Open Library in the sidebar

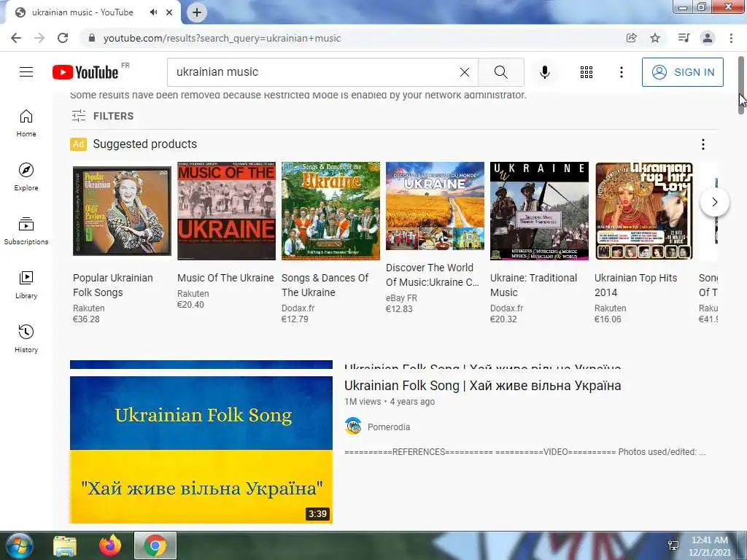click(x=26, y=285)
